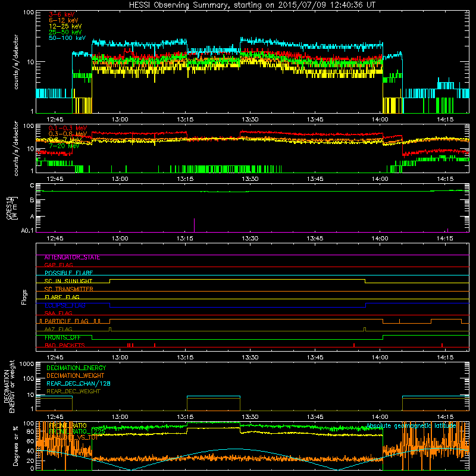The width and height of the screenshot is (476, 476).
Task: Select the PARTICLE_FLAG label
Action: click(67, 321)
